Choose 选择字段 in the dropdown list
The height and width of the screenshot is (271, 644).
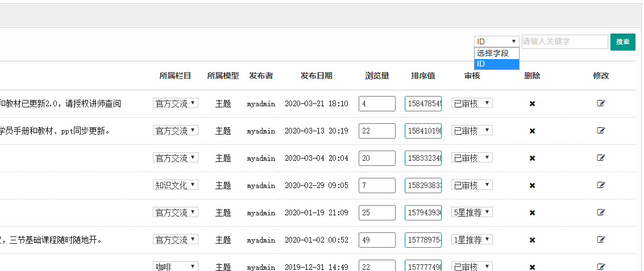pyautogui.click(x=496, y=53)
